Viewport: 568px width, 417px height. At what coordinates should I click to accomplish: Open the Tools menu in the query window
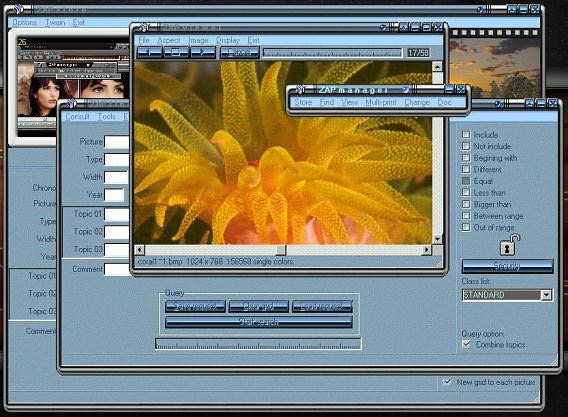coord(106,116)
